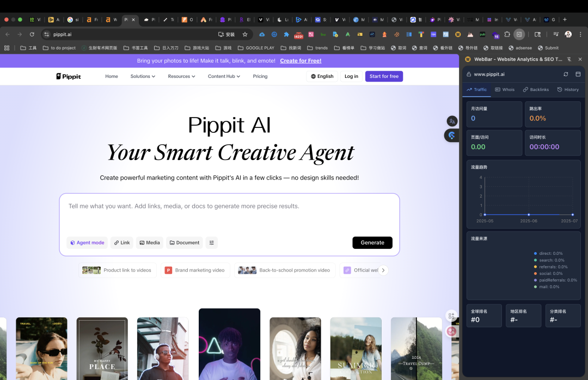Open the 工具 bookmarks folder
The height and width of the screenshot is (380, 588).
point(28,48)
